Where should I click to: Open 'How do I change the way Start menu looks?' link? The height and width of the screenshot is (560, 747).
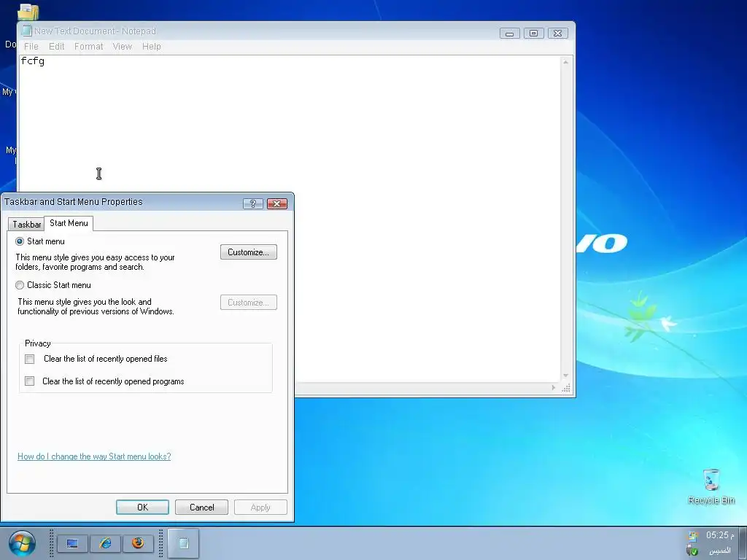tap(94, 456)
